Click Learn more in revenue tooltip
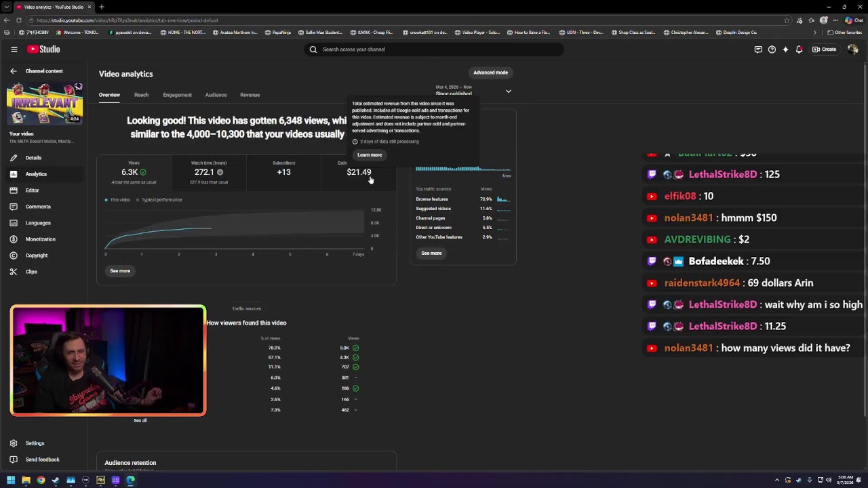 (x=370, y=155)
